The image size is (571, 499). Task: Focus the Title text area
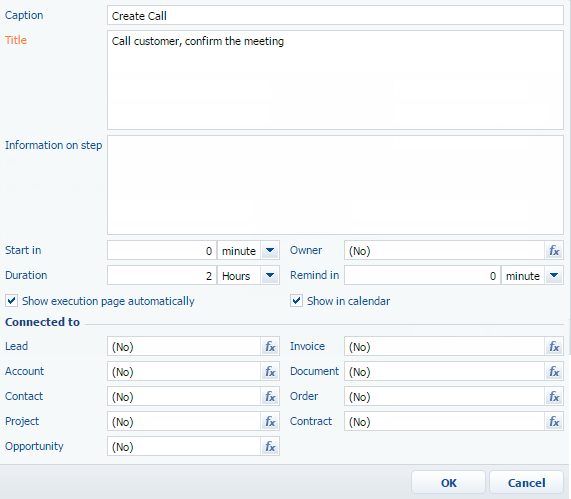(335, 80)
